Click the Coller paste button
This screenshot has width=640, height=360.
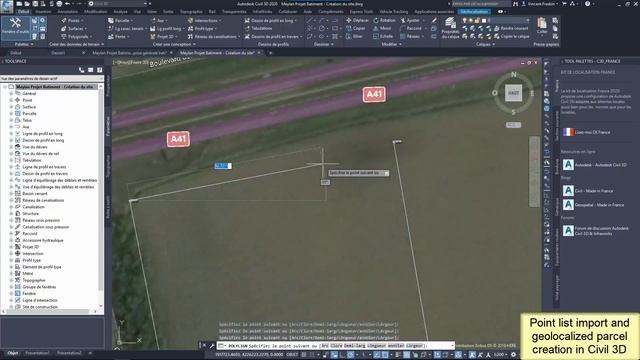(542, 26)
